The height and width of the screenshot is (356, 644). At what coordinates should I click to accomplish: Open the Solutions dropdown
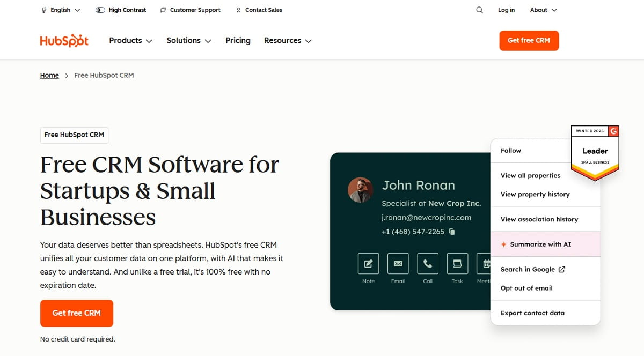(187, 40)
